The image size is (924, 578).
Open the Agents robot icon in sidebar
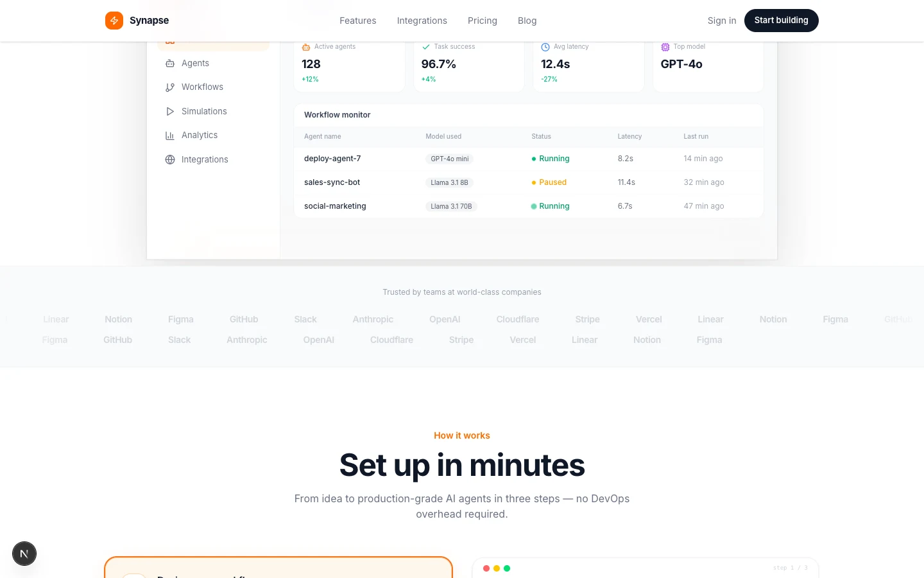pos(170,63)
